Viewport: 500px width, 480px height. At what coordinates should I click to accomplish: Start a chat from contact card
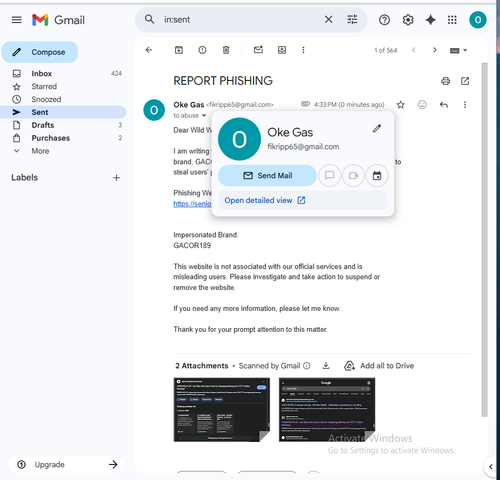click(x=329, y=176)
